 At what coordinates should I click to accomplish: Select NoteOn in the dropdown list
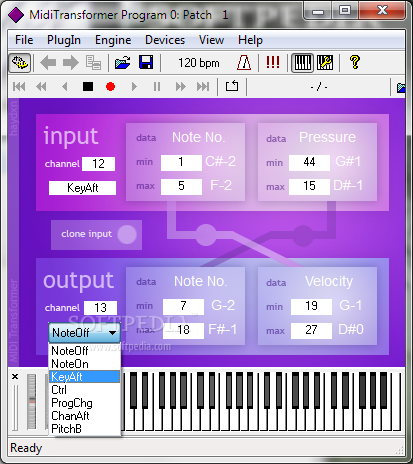[x=85, y=364]
